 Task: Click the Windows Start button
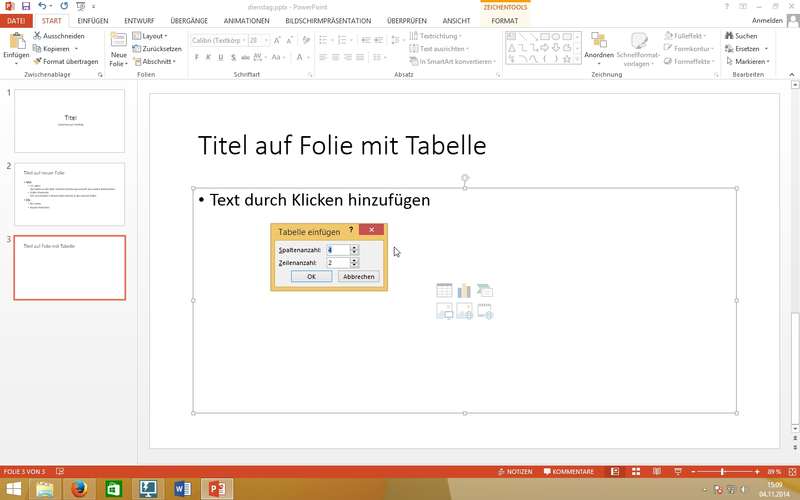pyautogui.click(x=13, y=489)
